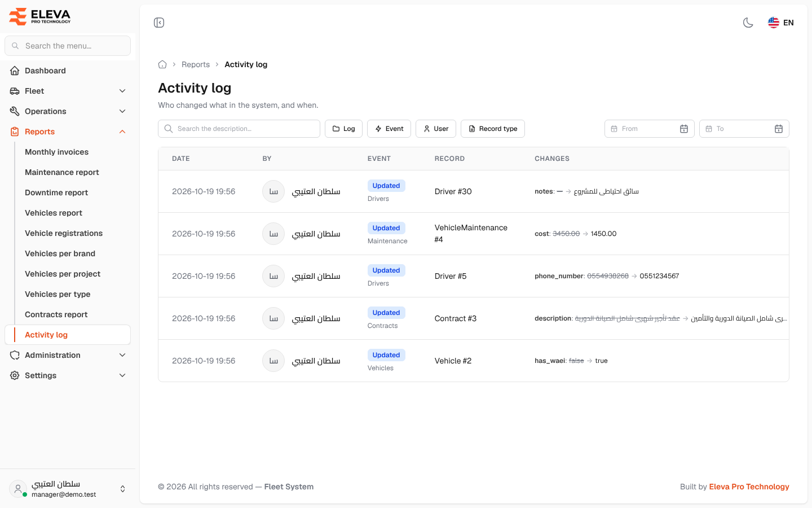Select the Driver #5 record cell

pyautogui.click(x=451, y=276)
